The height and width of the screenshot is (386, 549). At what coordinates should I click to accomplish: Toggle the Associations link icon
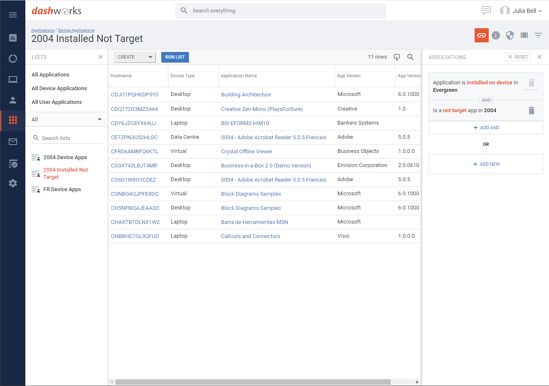[481, 35]
